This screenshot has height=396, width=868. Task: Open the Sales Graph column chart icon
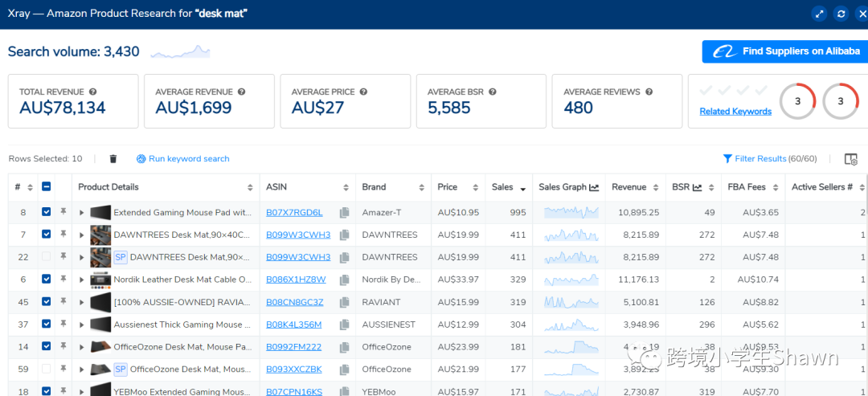(x=594, y=187)
